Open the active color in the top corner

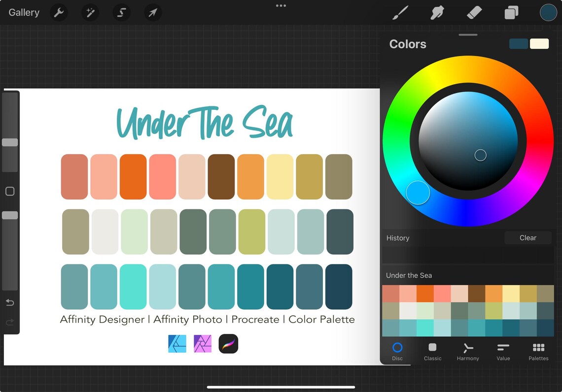pyautogui.click(x=548, y=12)
